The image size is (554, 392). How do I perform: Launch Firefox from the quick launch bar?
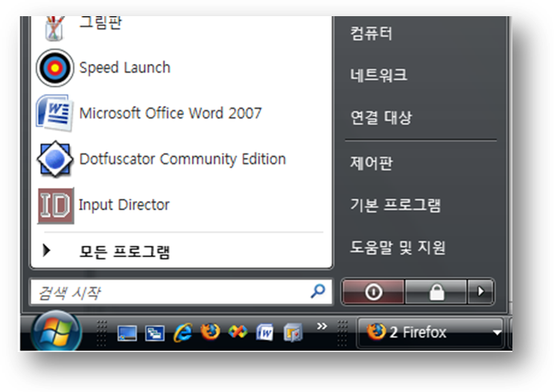point(210,332)
